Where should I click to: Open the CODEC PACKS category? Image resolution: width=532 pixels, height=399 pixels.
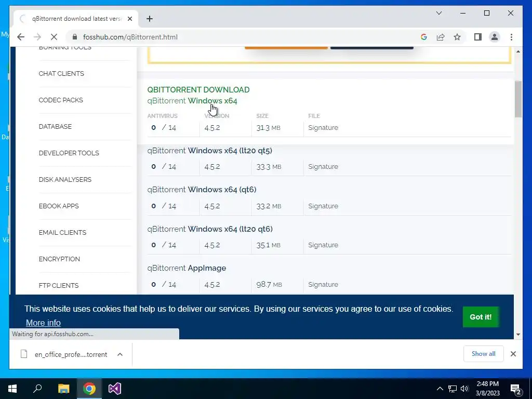[x=61, y=100]
